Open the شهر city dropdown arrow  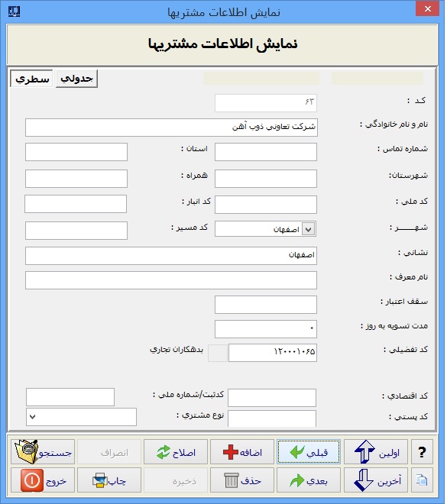(x=309, y=229)
